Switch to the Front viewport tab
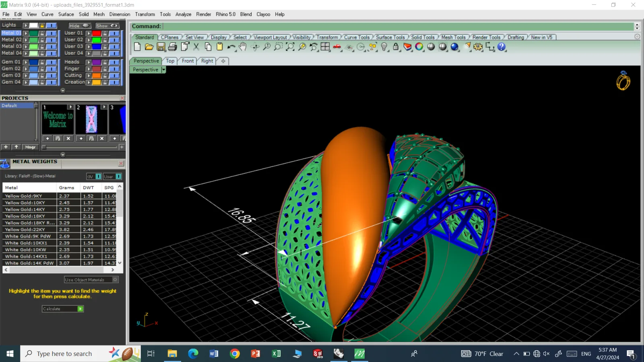The height and width of the screenshot is (362, 644). pyautogui.click(x=188, y=61)
